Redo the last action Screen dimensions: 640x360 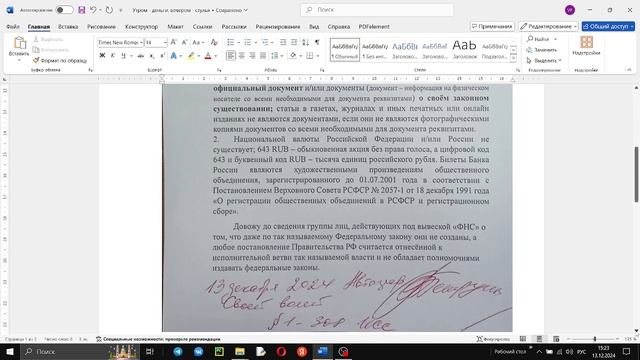point(109,10)
